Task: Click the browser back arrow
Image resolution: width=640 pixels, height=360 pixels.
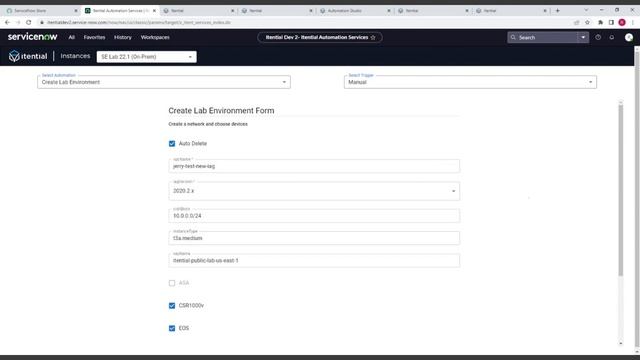Action: coord(7,22)
